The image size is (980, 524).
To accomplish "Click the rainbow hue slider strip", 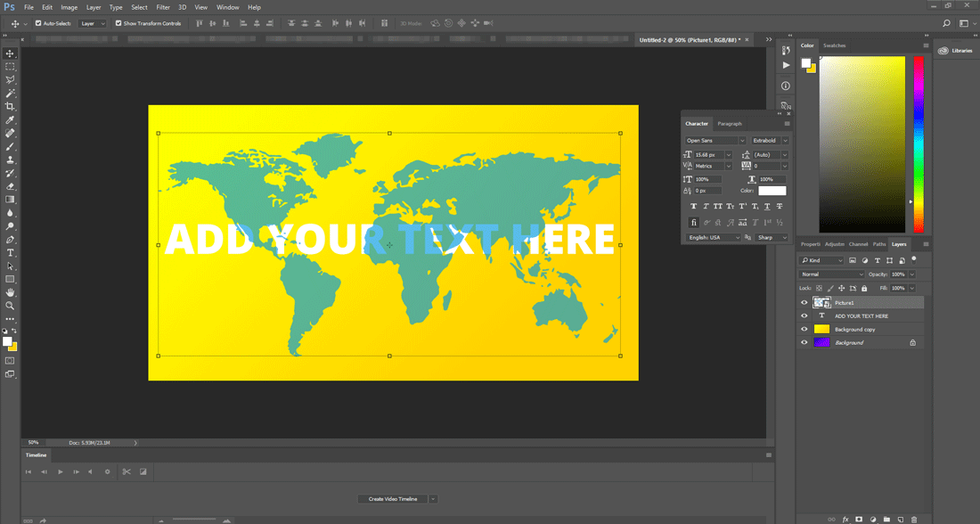I will [x=919, y=144].
